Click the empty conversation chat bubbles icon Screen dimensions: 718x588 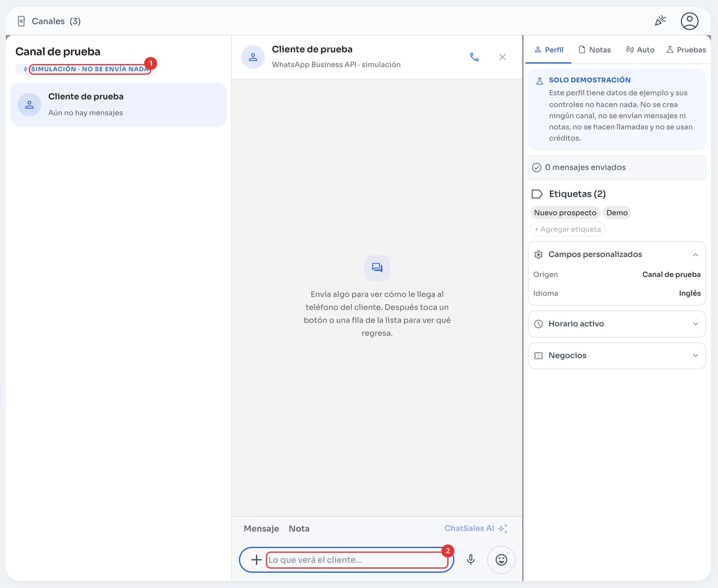coord(377,268)
